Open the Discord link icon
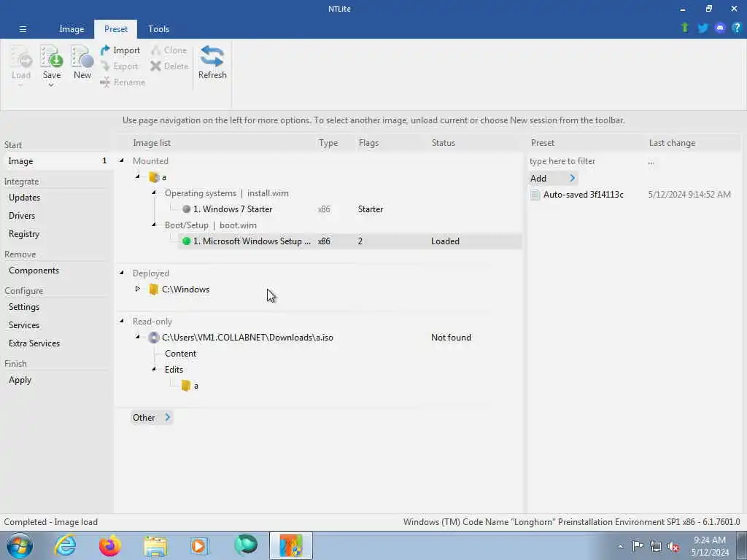747x560 pixels. (x=720, y=28)
